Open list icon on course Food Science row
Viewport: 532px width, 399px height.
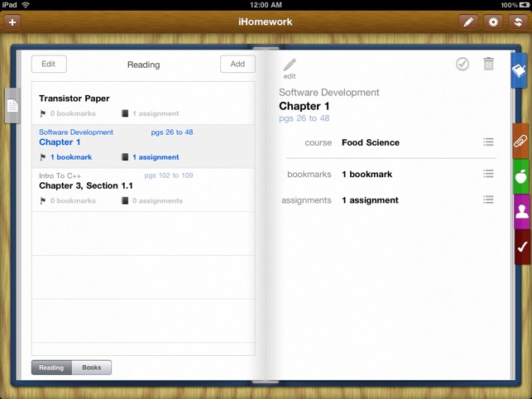pyautogui.click(x=488, y=142)
